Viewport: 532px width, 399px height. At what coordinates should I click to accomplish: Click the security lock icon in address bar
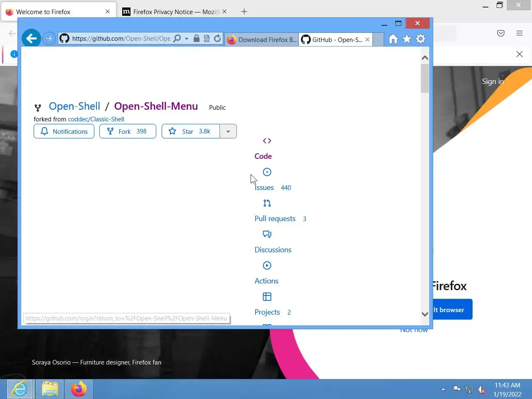pyautogui.click(x=197, y=39)
